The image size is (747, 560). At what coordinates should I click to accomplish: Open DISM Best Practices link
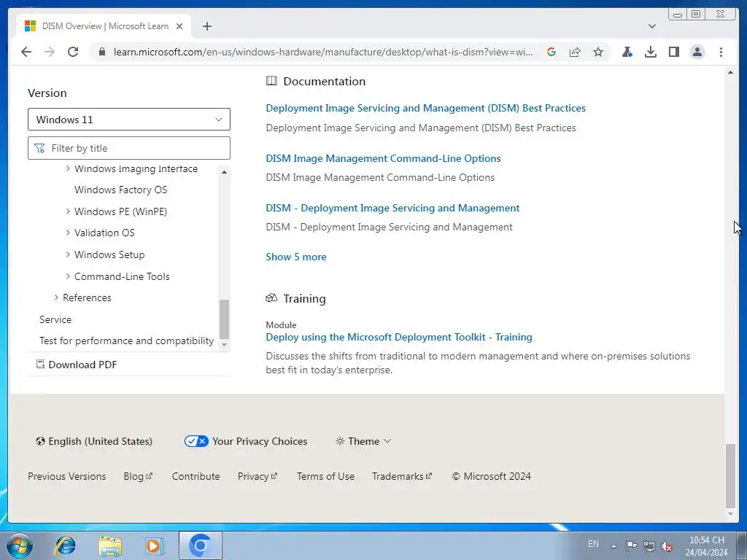(425, 108)
